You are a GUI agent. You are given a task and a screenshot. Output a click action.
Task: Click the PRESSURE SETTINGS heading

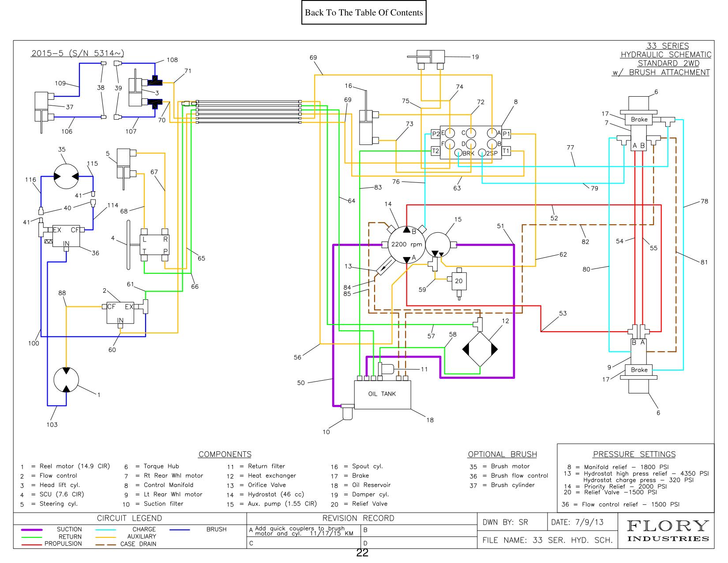click(x=634, y=454)
